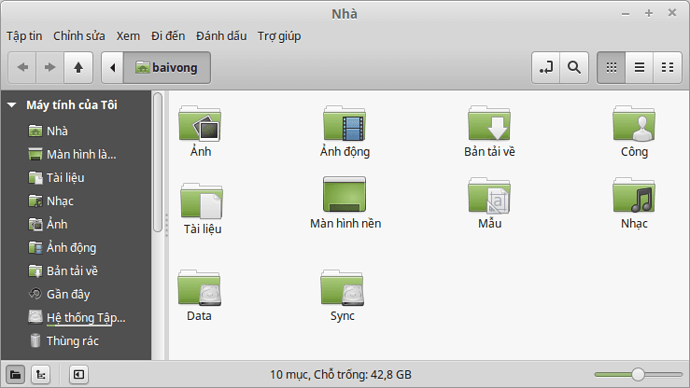Screen dimensions: 690x388
Task: Expand path bar with left triangle
Action: [113, 67]
